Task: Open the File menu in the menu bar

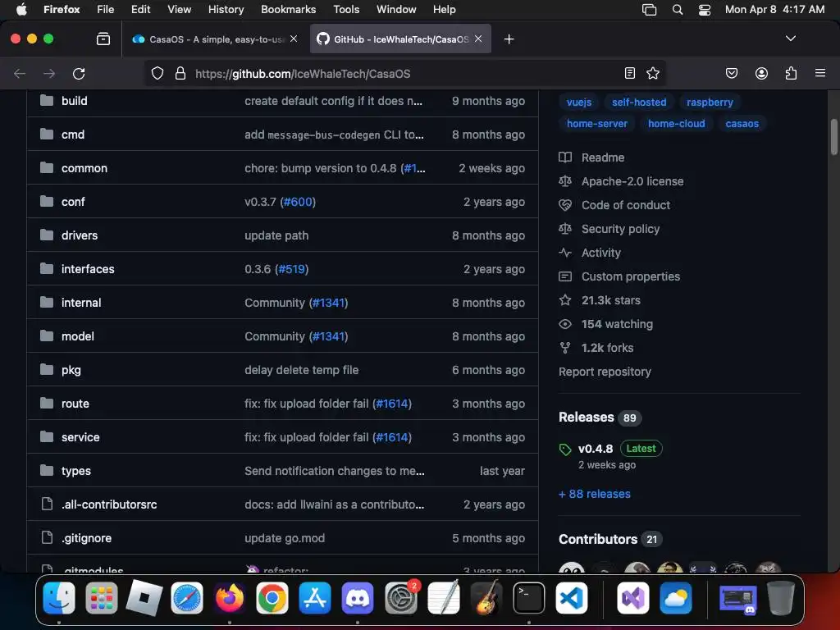Action: pos(106,10)
